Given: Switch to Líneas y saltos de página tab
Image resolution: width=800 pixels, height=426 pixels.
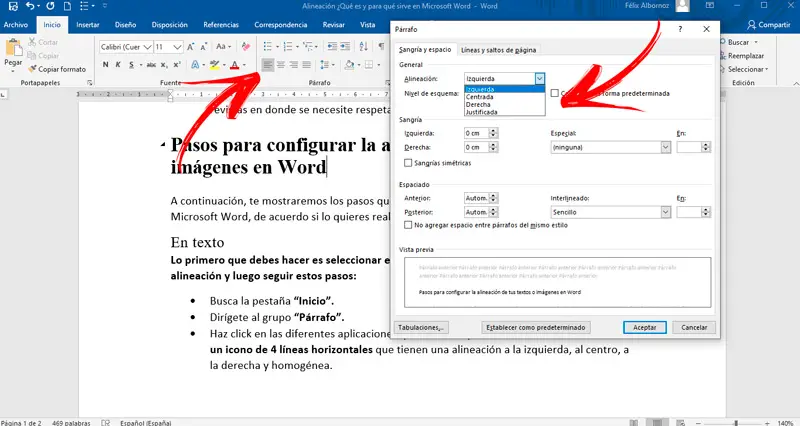Looking at the screenshot, I should tap(498, 50).
